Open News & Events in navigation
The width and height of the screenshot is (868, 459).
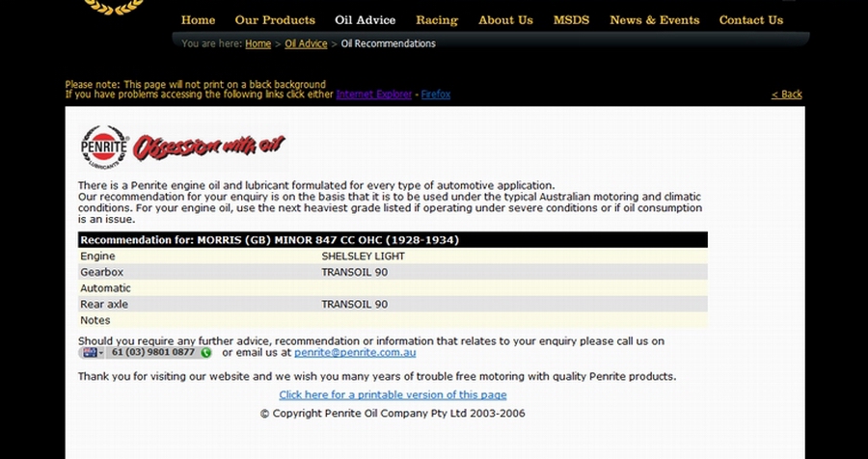click(x=654, y=20)
